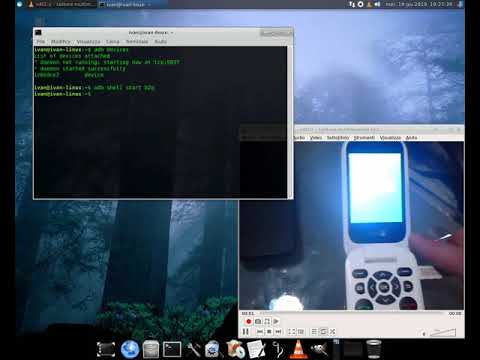Open the VLC Aiuto menu
This screenshot has height=360, width=480.
pyautogui.click(x=412, y=138)
